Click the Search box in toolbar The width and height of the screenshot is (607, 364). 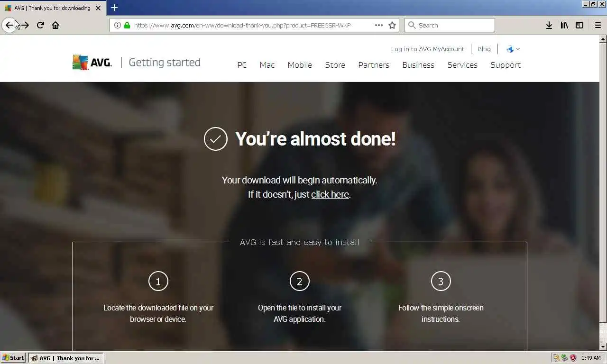(449, 25)
